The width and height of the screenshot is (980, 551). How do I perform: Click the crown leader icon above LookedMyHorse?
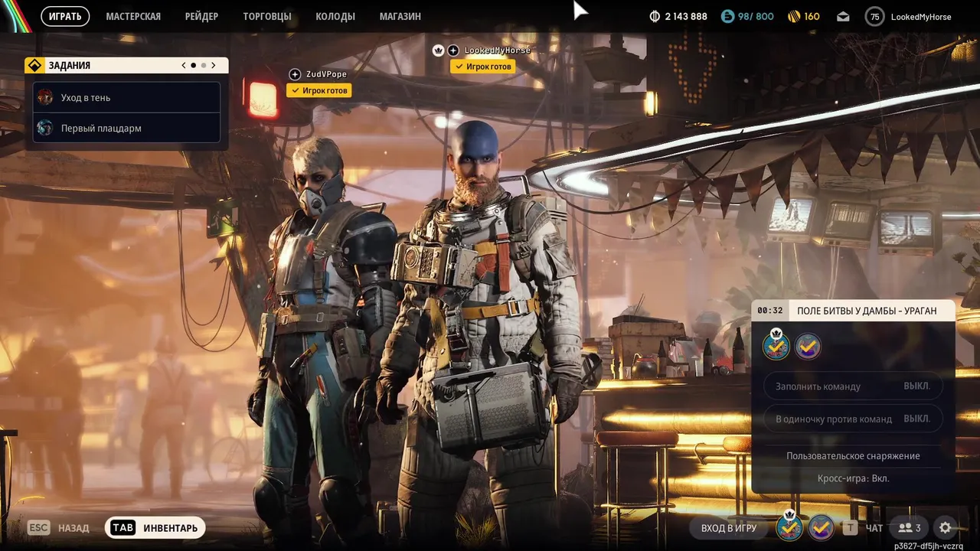pos(438,51)
